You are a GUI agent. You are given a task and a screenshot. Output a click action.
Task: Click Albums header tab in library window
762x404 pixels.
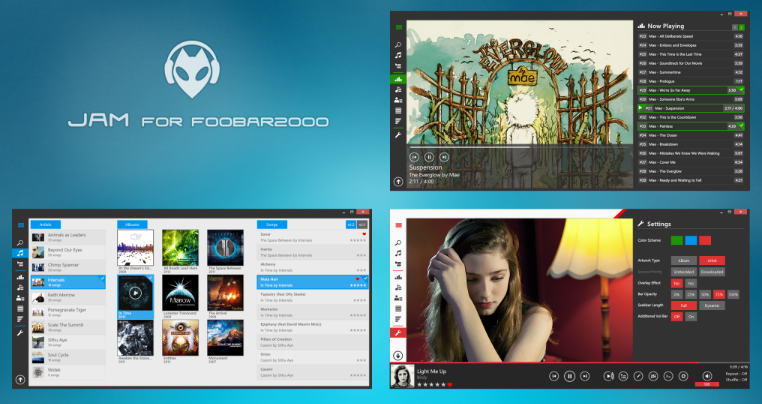132,225
